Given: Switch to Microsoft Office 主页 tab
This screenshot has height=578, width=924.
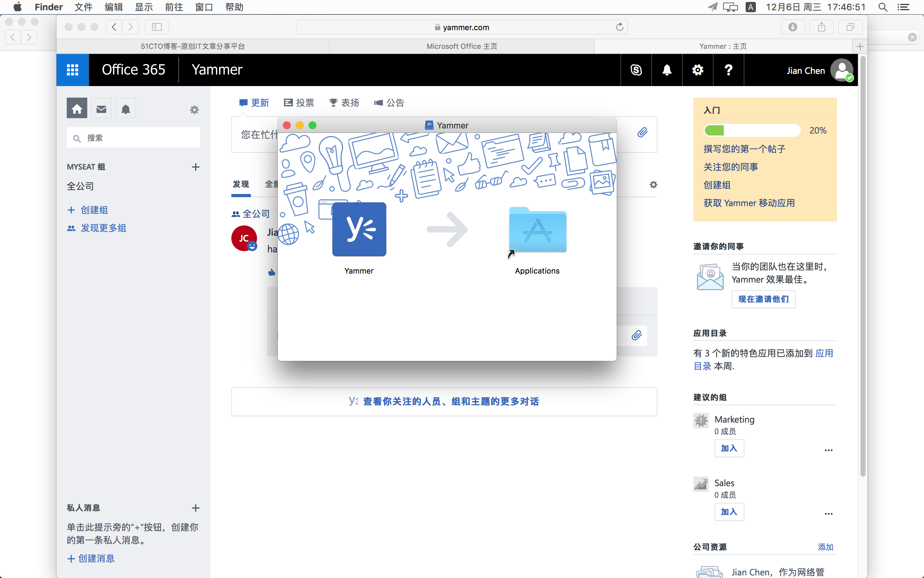Looking at the screenshot, I should (462, 46).
